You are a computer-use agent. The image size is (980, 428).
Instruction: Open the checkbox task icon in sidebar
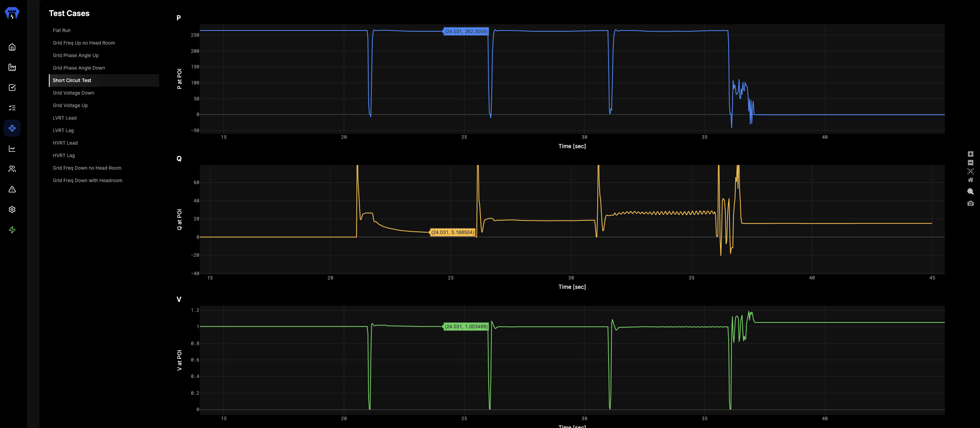point(12,88)
